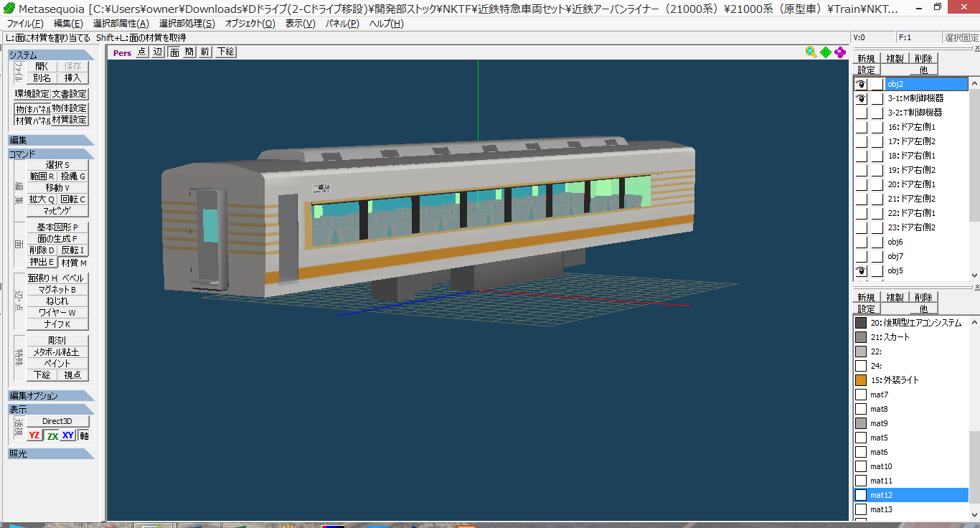Collapse the 表示 panel header
The image size is (980, 528).
click(x=50, y=409)
